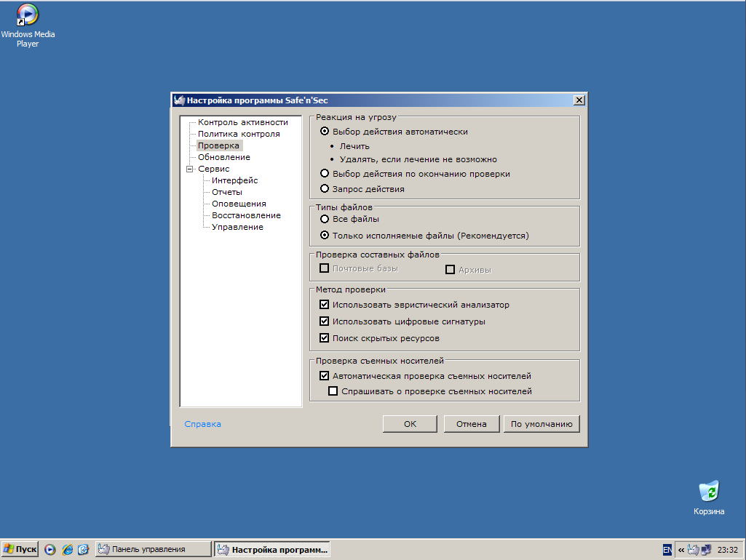Enable Спрашивать о проверке съемных носителей
This screenshot has width=746, height=560.
point(333,391)
